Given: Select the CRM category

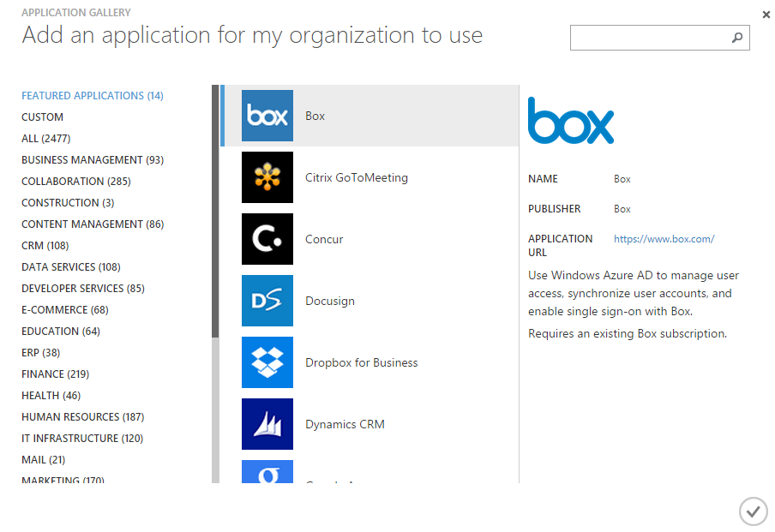Looking at the screenshot, I should tap(39, 245).
